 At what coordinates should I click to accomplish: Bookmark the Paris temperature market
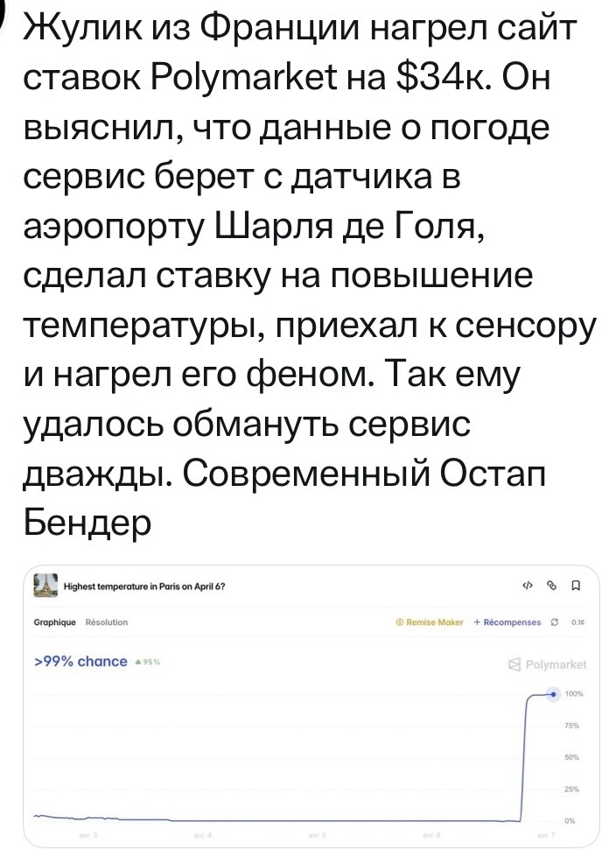(574, 587)
